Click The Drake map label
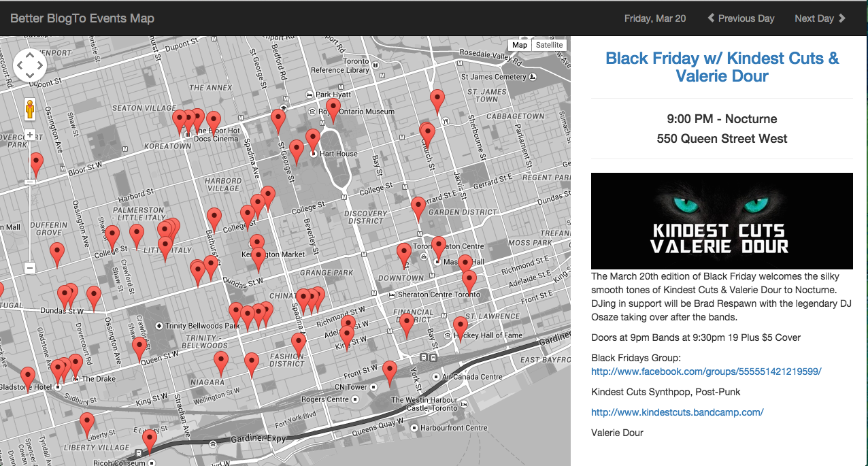868x466 pixels. pyautogui.click(x=99, y=379)
